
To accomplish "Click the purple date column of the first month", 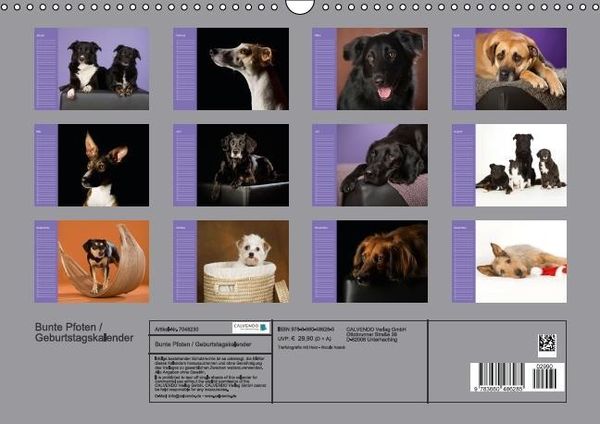I will (46, 69).
